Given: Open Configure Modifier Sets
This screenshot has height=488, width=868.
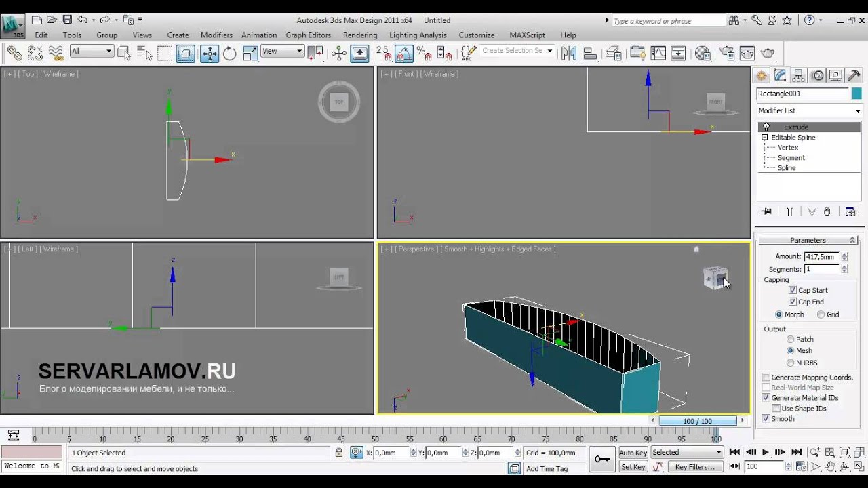Looking at the screenshot, I should [850, 211].
